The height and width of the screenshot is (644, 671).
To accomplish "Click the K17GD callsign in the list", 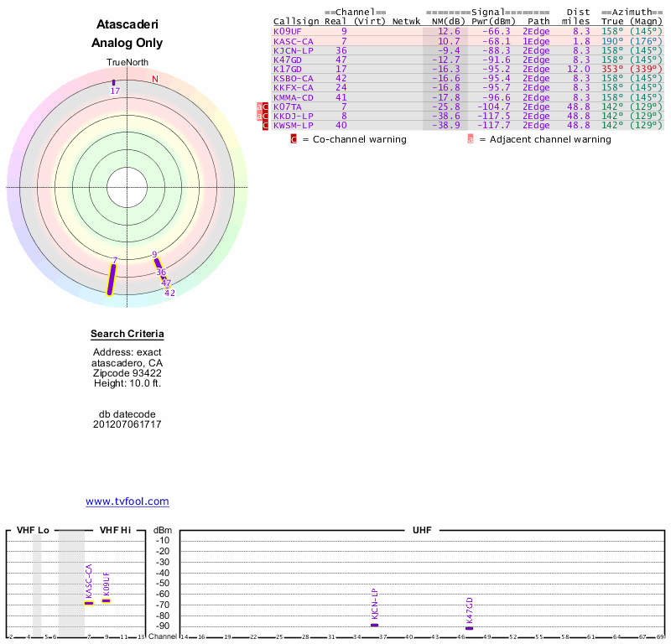I will tap(287, 70).
